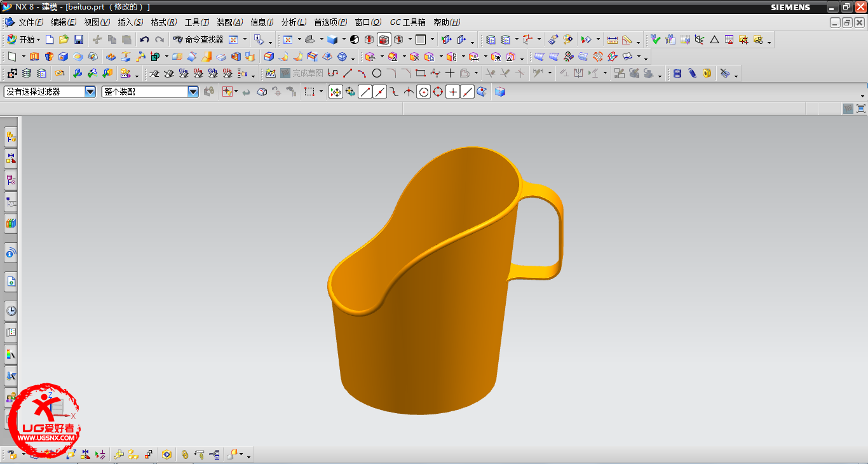Open the Measure distance ruler tool
This screenshot has width=868, height=464.
(x=612, y=39)
